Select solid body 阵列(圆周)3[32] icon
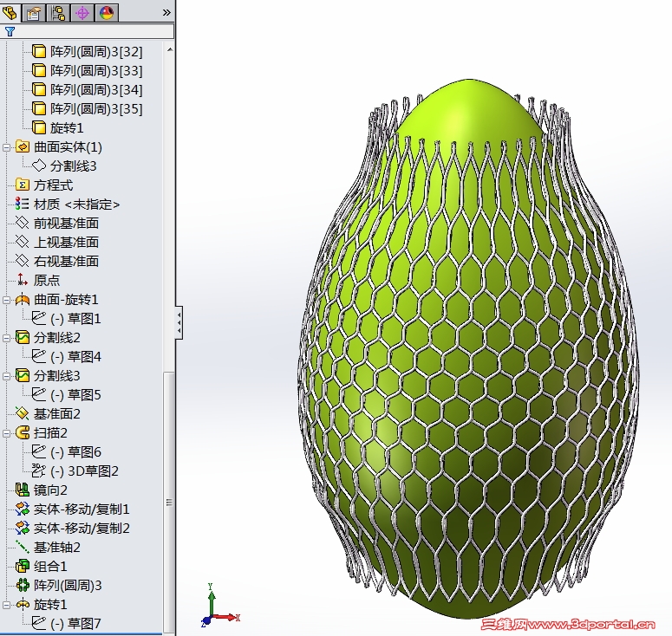This screenshot has height=636, width=672. coord(39,52)
